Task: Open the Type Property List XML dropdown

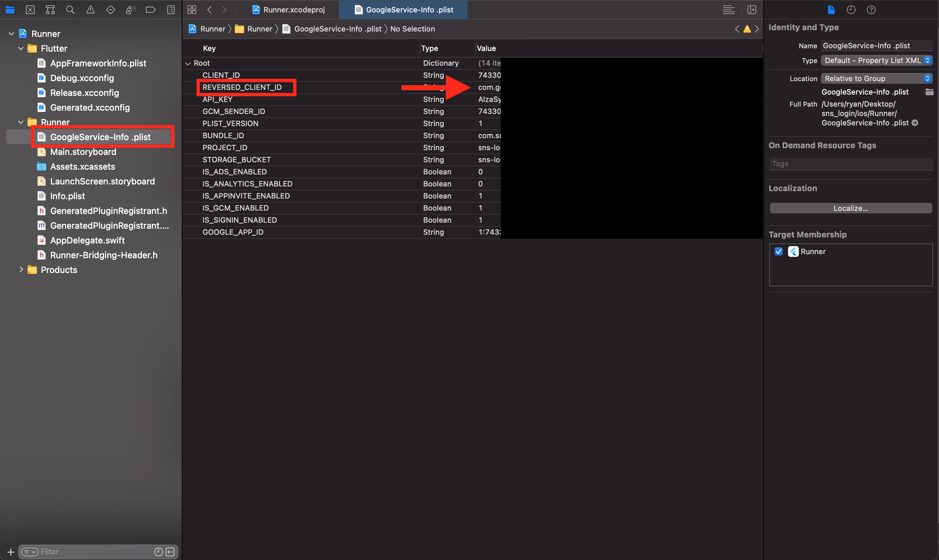Action: (876, 60)
